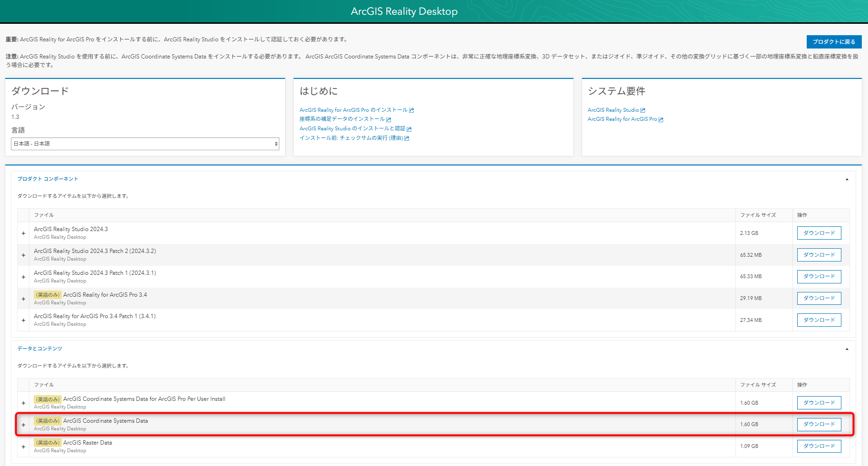Click external-link icon beside Reality for ArcGIS Pro のインストール
Image resolution: width=868 pixels, height=466 pixels.
click(x=411, y=110)
